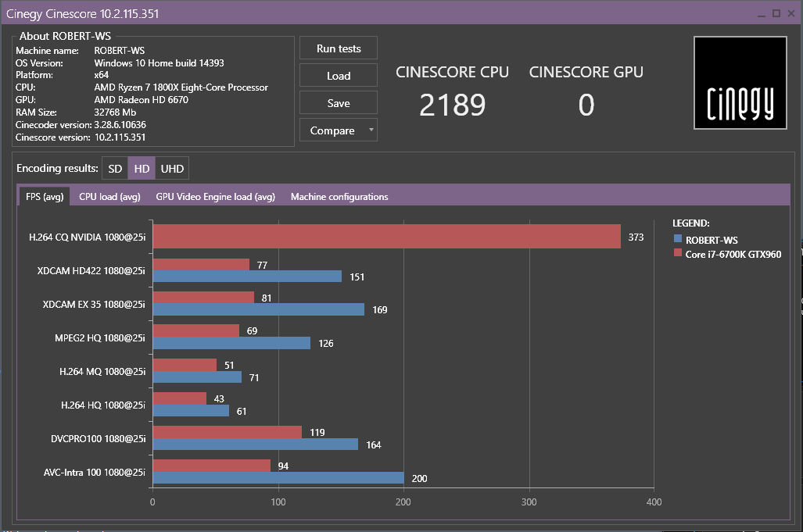803x532 pixels.
Task: Click AMD Radeon HD 6670 GPU text
Action: click(141, 100)
